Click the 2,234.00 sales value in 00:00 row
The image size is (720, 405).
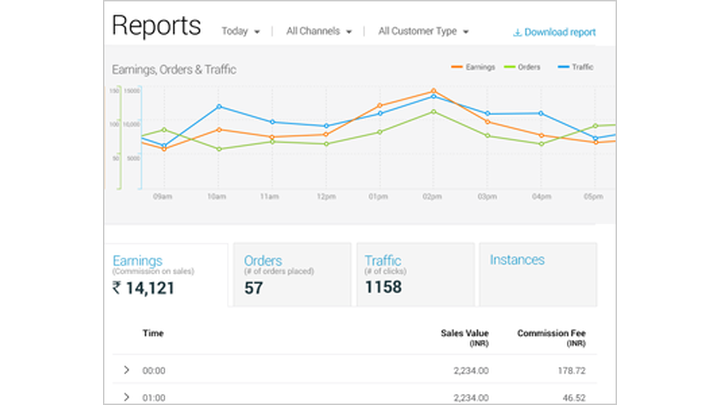pos(471,371)
